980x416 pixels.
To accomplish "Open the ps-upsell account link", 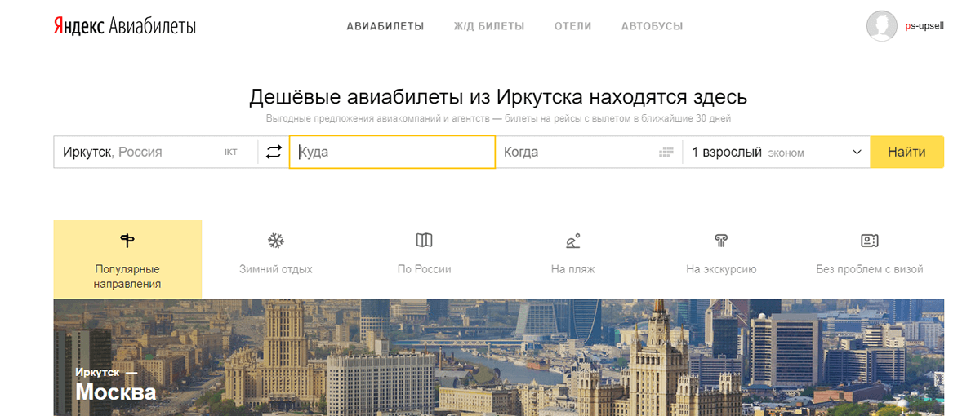I will coord(924,26).
